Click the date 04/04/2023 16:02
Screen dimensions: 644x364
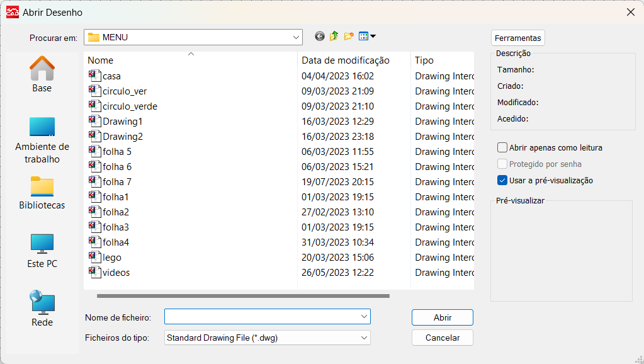coord(337,76)
